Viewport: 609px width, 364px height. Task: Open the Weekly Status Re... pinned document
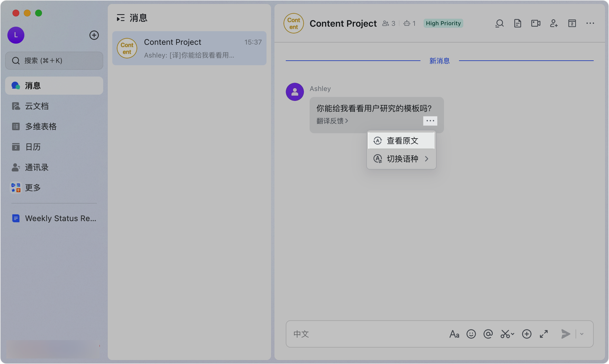pyautogui.click(x=54, y=218)
